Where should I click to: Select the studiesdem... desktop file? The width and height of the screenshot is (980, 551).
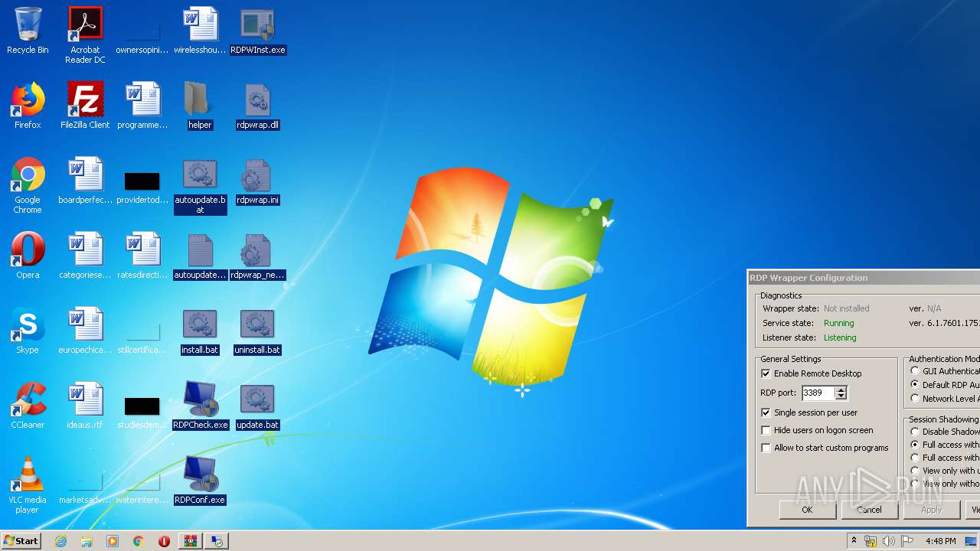142,413
